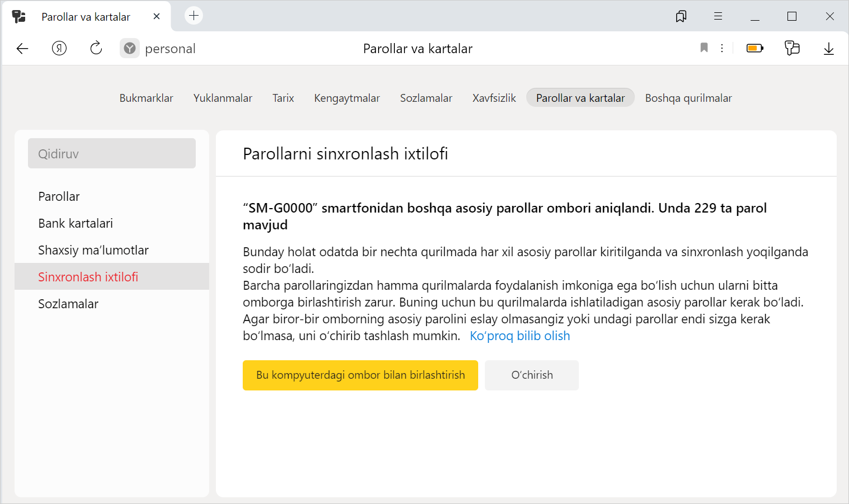The width and height of the screenshot is (849, 504).
Task: Reload the page with refresh icon
Action: (x=96, y=49)
